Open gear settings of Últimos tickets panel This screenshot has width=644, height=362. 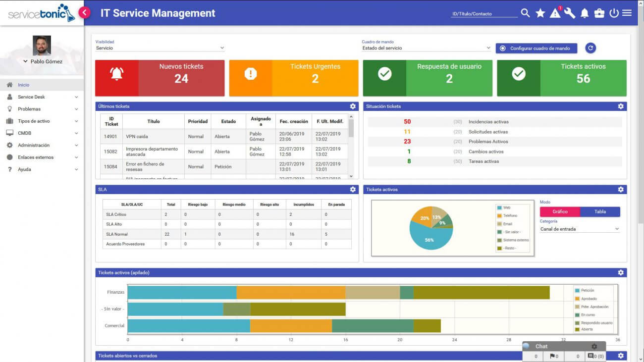tap(353, 106)
